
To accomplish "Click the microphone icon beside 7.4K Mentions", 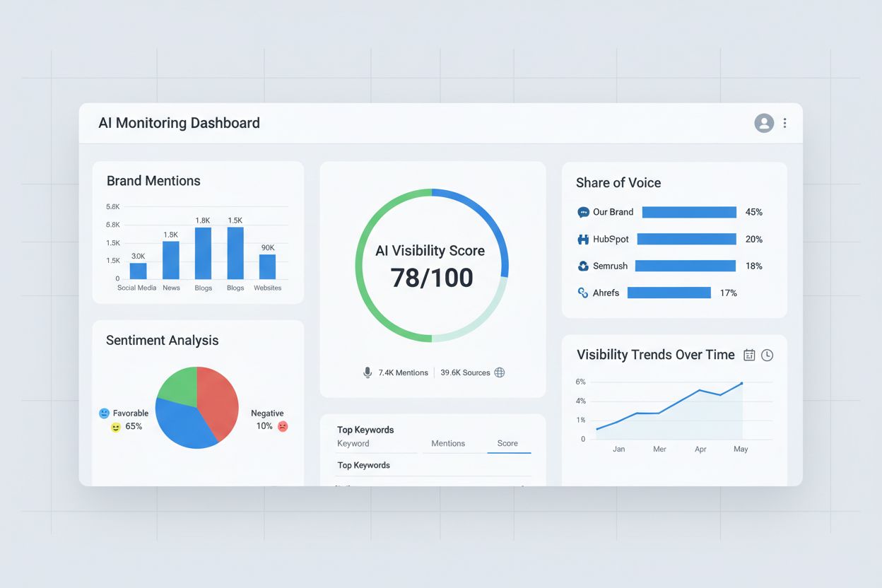I will pos(368,372).
